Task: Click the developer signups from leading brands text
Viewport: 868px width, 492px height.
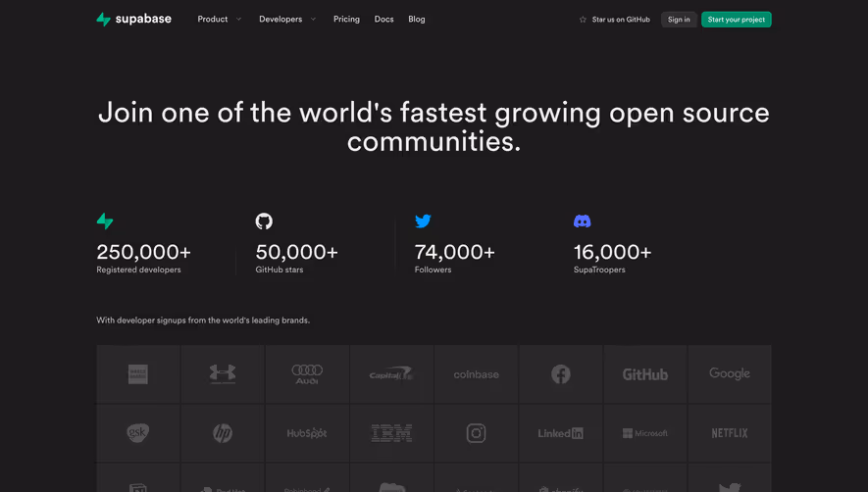Action: click(x=203, y=320)
